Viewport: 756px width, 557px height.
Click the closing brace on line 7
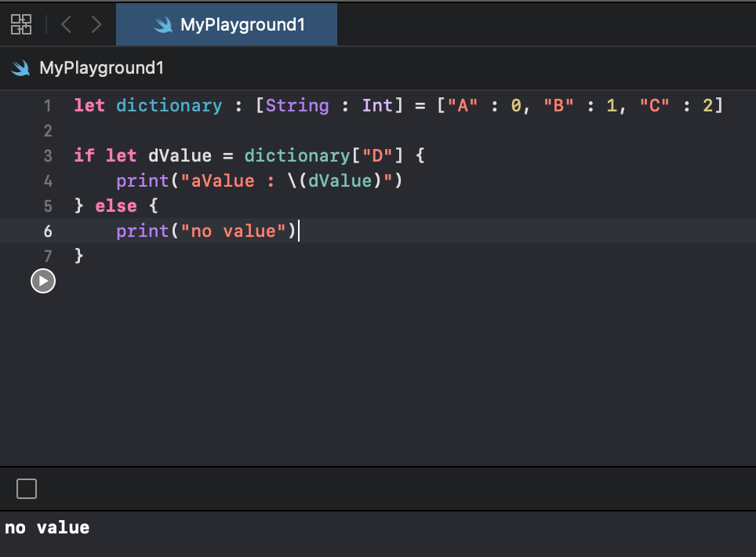79,256
